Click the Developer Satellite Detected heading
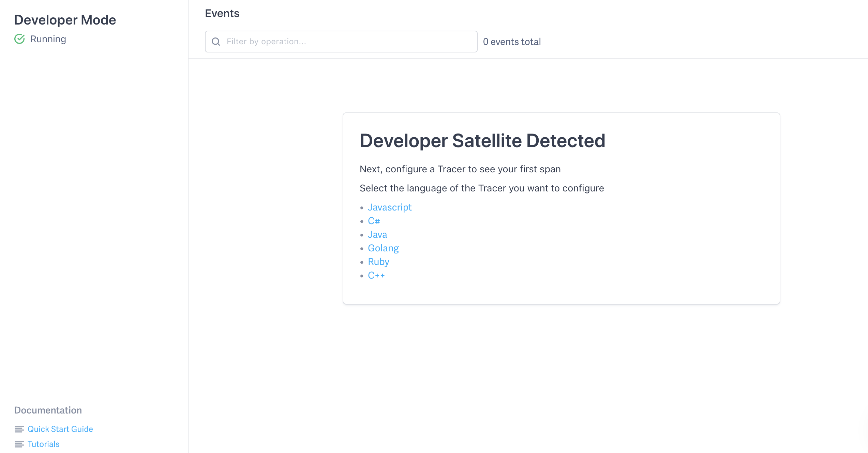The height and width of the screenshot is (453, 868). pos(482,141)
